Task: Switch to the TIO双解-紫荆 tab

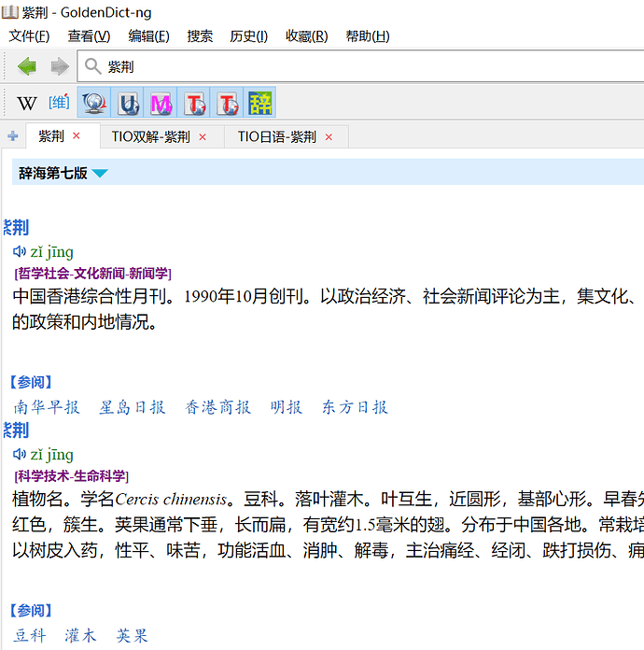Action: click(x=151, y=136)
